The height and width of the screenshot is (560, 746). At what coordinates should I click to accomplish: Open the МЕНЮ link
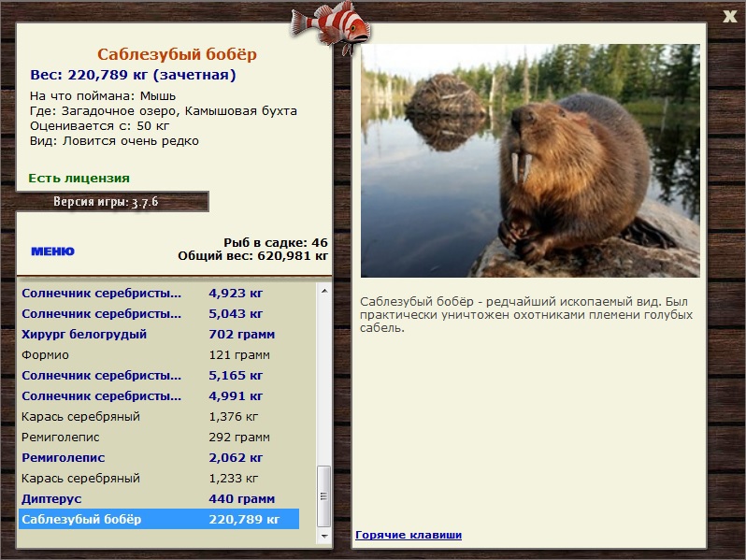(52, 251)
